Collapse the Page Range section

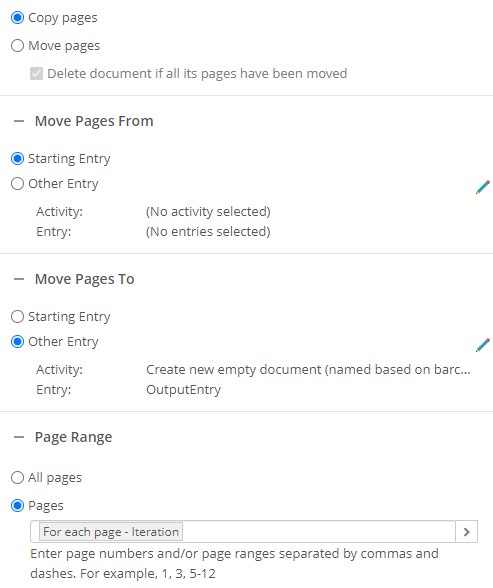pos(19,437)
